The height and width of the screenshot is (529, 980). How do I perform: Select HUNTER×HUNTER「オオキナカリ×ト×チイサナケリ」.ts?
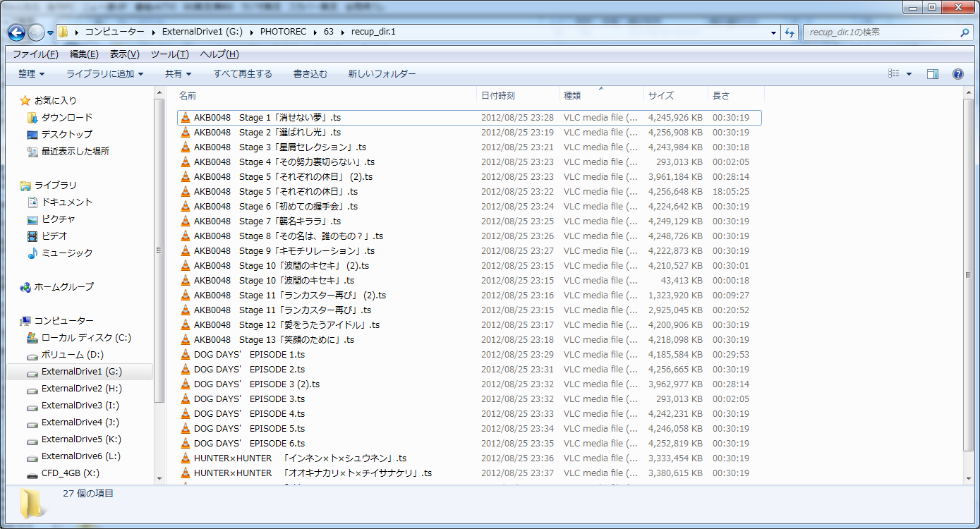pyautogui.click(x=469, y=473)
